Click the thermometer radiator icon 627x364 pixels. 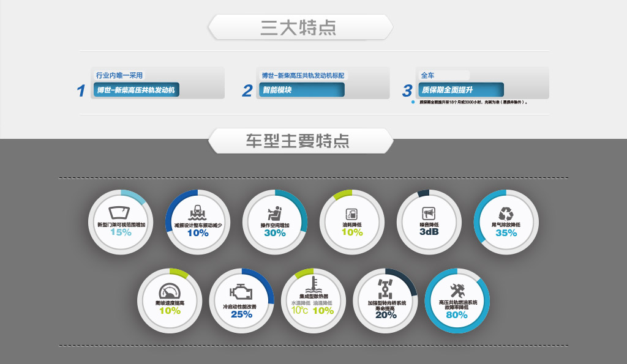313,284
